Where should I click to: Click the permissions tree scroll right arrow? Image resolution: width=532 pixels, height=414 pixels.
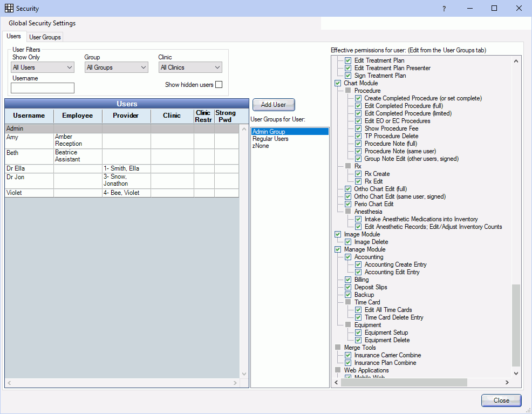click(x=507, y=383)
